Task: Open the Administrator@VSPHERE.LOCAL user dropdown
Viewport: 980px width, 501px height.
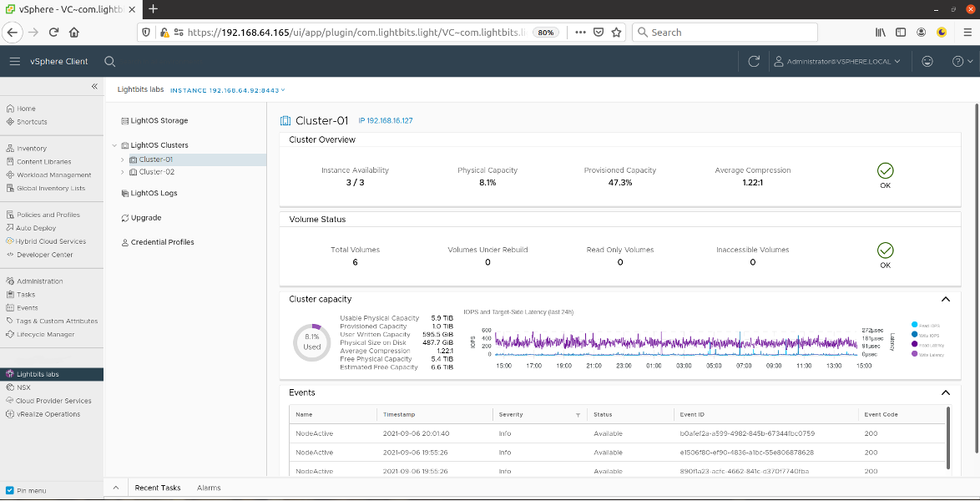Action: 838,62
